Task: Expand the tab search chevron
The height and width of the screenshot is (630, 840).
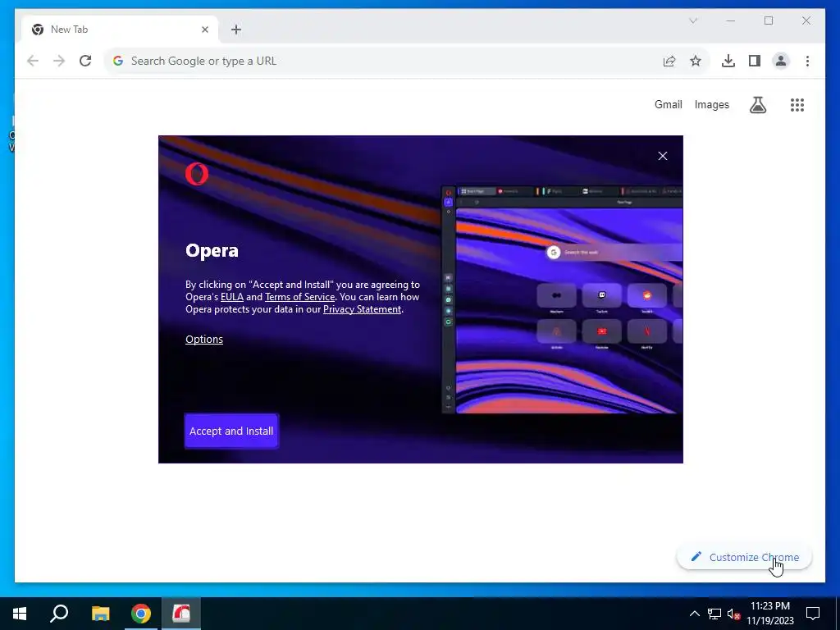Action: [x=692, y=21]
